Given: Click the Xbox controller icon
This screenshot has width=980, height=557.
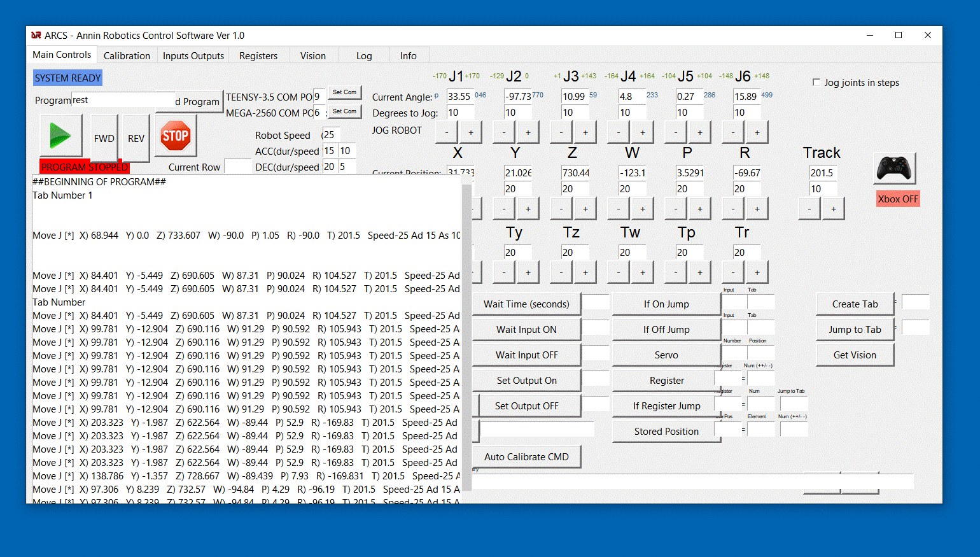Looking at the screenshot, I should coord(894,169).
